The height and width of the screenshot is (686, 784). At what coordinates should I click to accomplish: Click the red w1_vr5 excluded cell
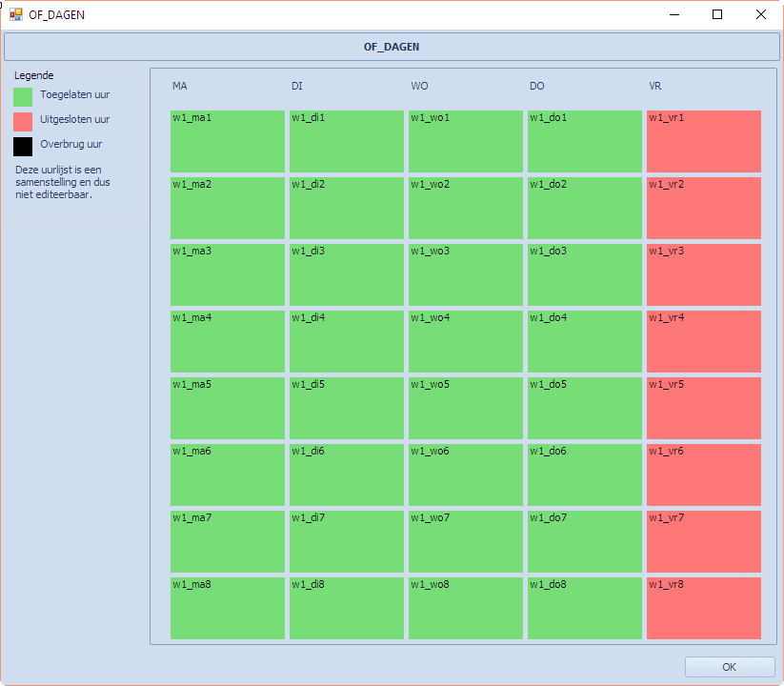click(x=703, y=408)
